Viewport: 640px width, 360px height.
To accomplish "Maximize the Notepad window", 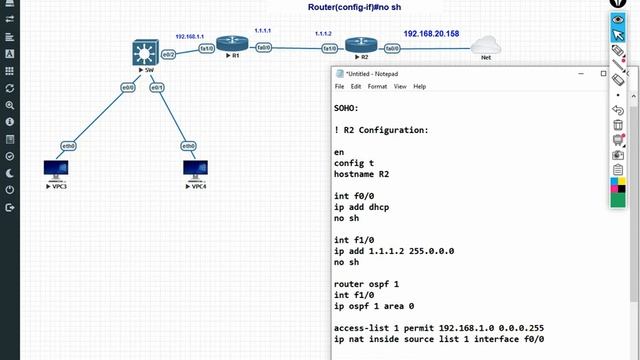I will (603, 73).
